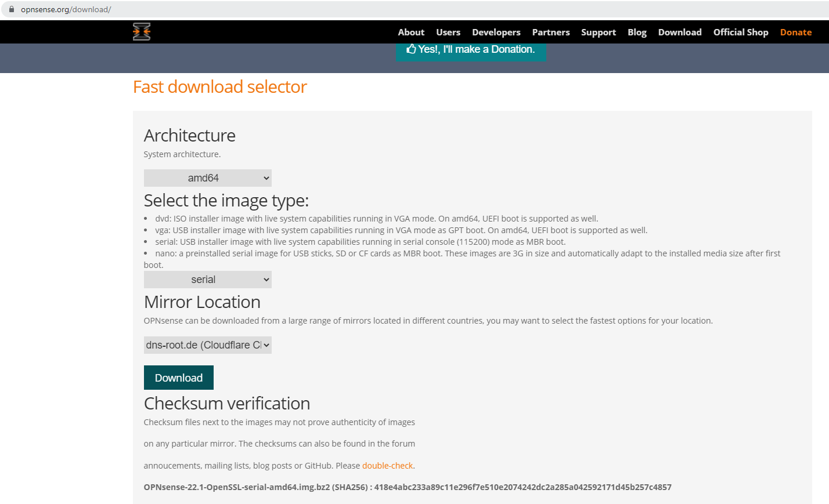Follow the double-check link
The height and width of the screenshot is (504, 829).
point(387,466)
